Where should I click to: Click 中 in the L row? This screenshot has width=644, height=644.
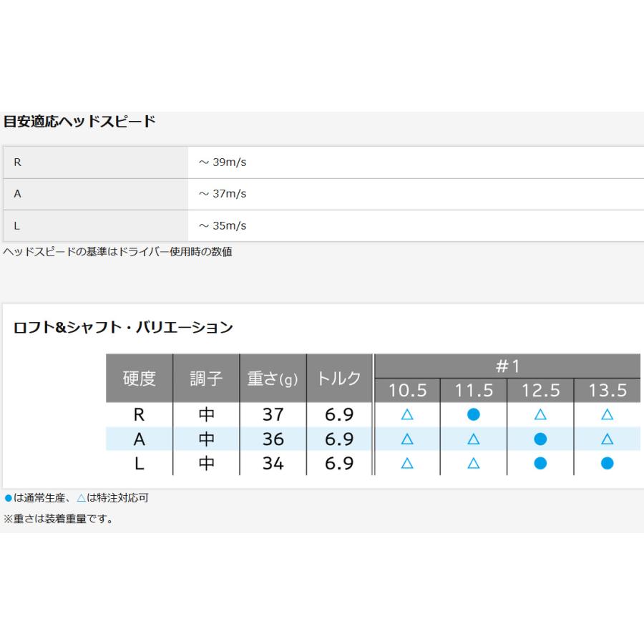206,464
